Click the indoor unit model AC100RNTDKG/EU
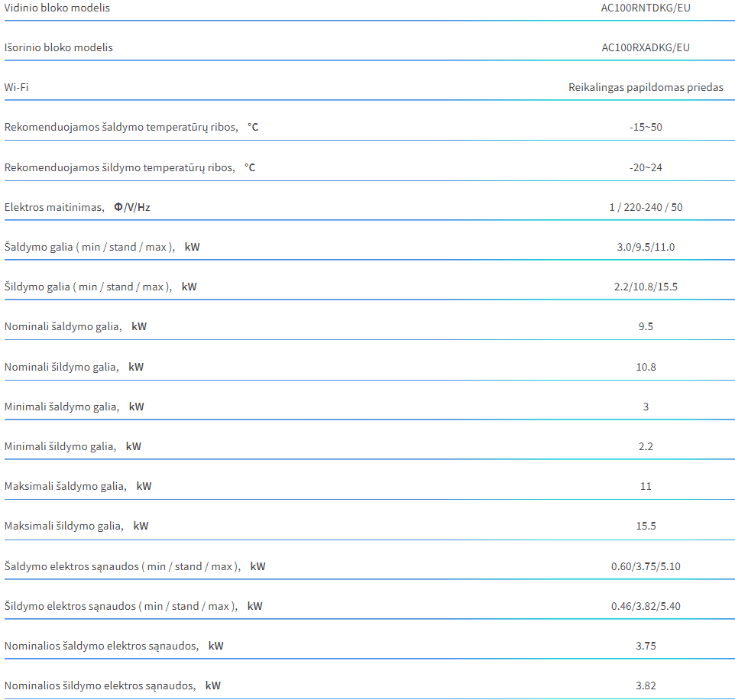Screen dimensions: 735x700 (646, 8)
